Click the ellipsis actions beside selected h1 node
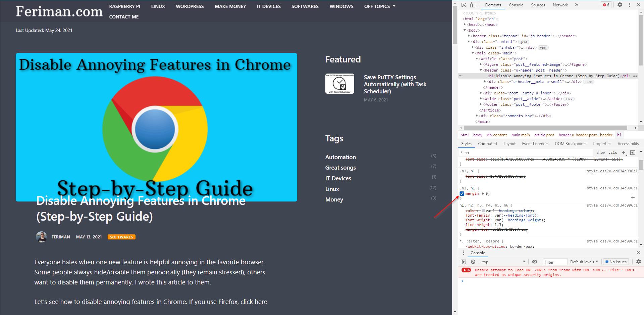 point(461,76)
